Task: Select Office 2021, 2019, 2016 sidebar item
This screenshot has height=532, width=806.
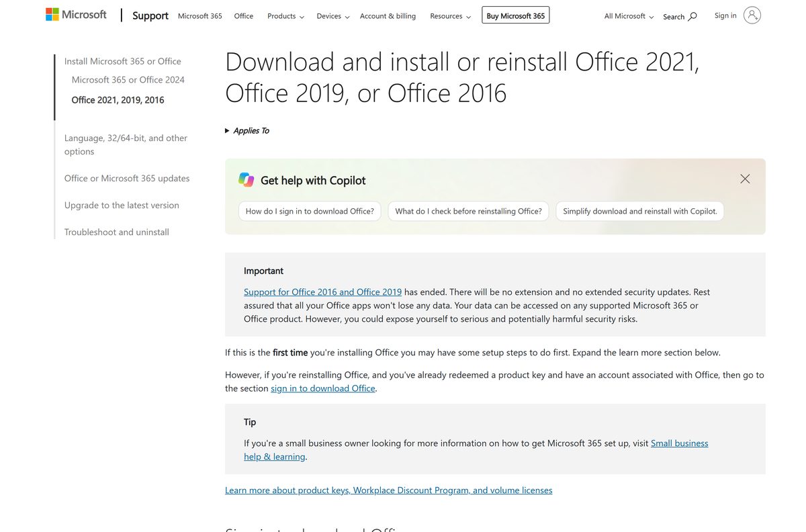Action: tap(118, 100)
